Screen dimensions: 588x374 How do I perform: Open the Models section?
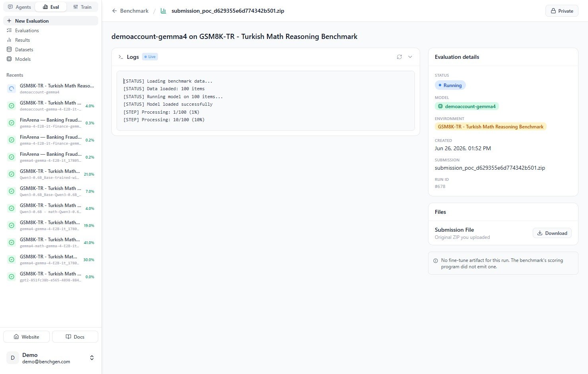51,59
